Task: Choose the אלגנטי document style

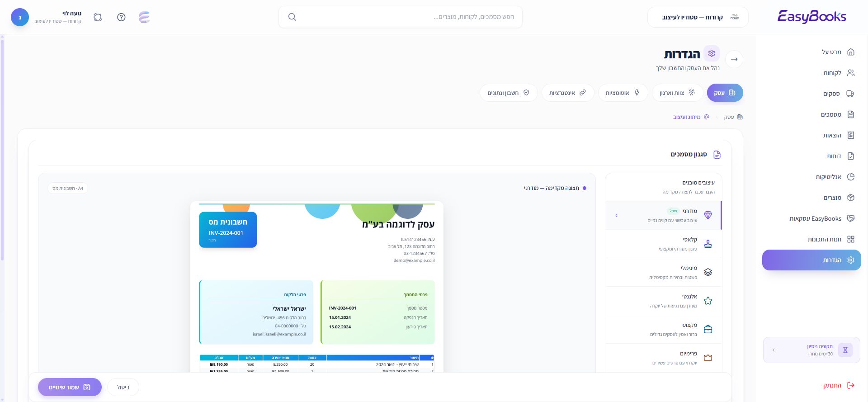Action: coord(663,301)
